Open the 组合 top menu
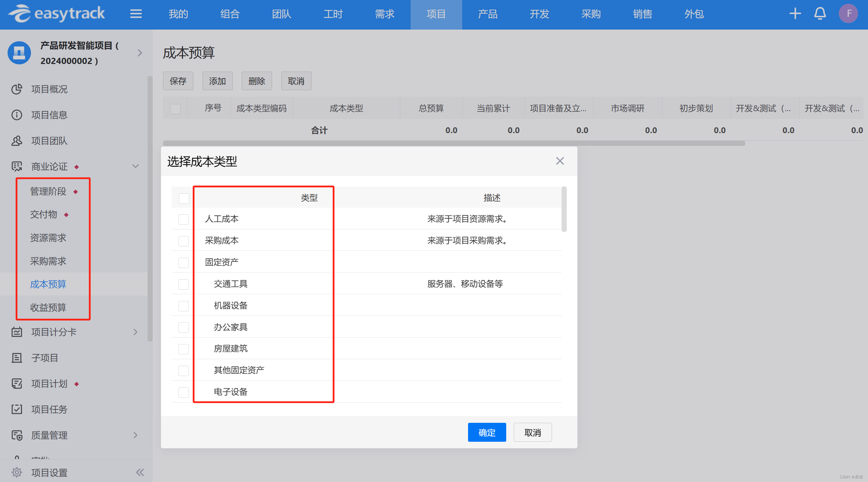This screenshot has height=482, width=868. pos(230,14)
